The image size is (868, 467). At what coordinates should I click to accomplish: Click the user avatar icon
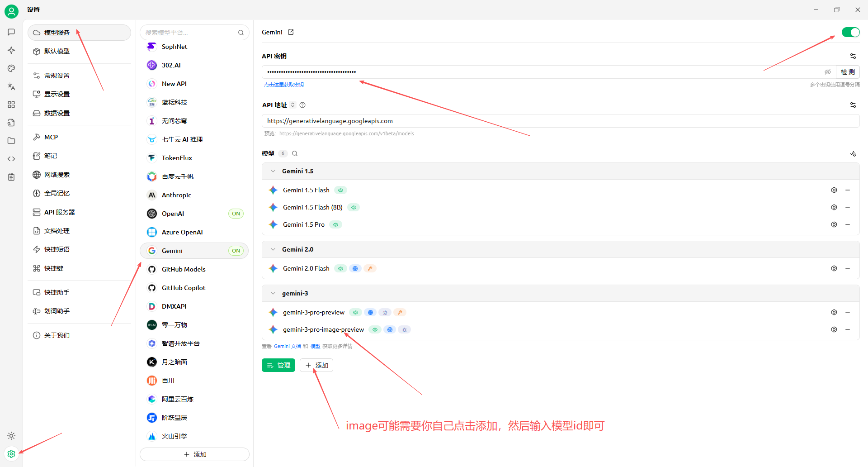[11, 11]
